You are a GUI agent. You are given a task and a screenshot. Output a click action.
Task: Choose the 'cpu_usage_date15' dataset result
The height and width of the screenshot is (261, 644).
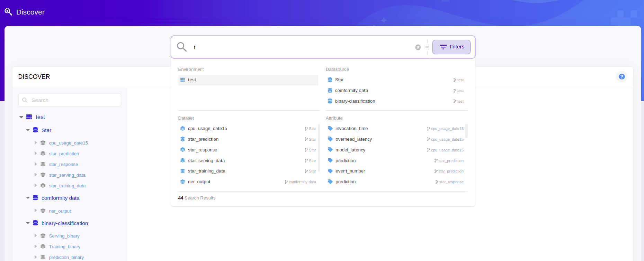248,129
